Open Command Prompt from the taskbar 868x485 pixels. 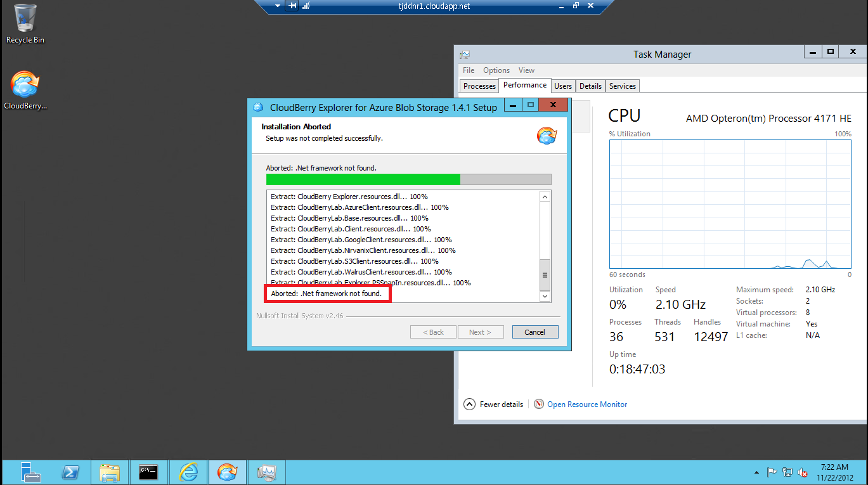point(149,472)
